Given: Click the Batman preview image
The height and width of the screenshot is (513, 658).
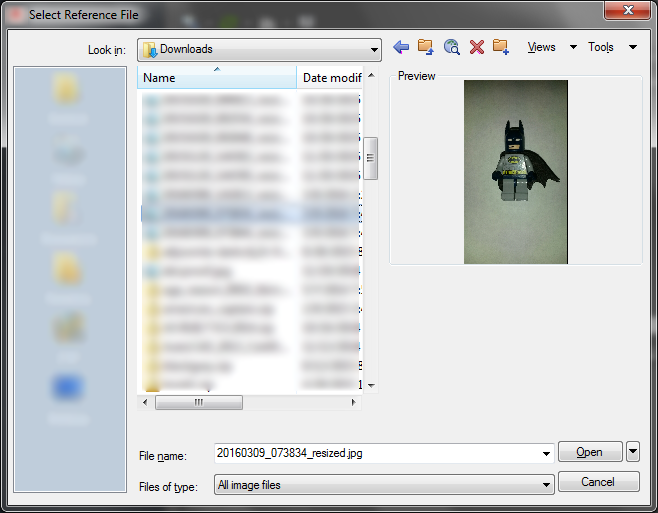Looking at the screenshot, I should click(516, 172).
